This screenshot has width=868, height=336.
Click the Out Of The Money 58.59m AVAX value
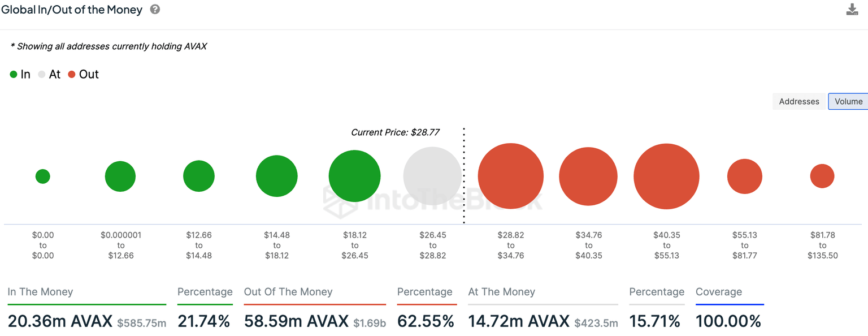click(x=296, y=321)
